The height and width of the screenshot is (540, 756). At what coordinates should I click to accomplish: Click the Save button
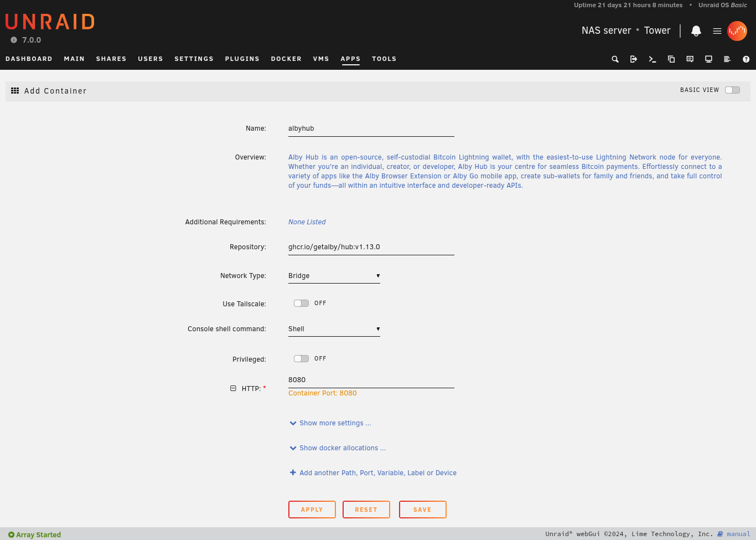pos(423,510)
